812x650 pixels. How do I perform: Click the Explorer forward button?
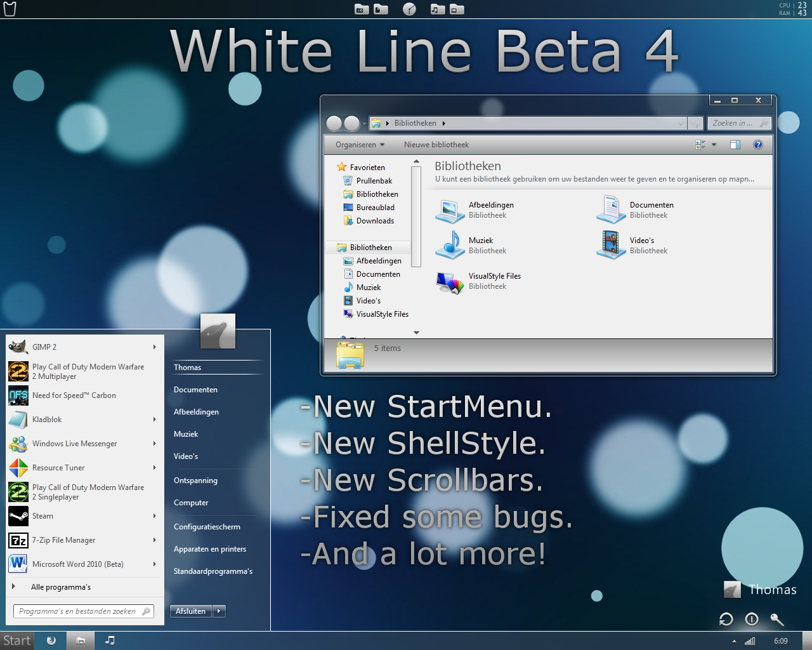(351, 123)
